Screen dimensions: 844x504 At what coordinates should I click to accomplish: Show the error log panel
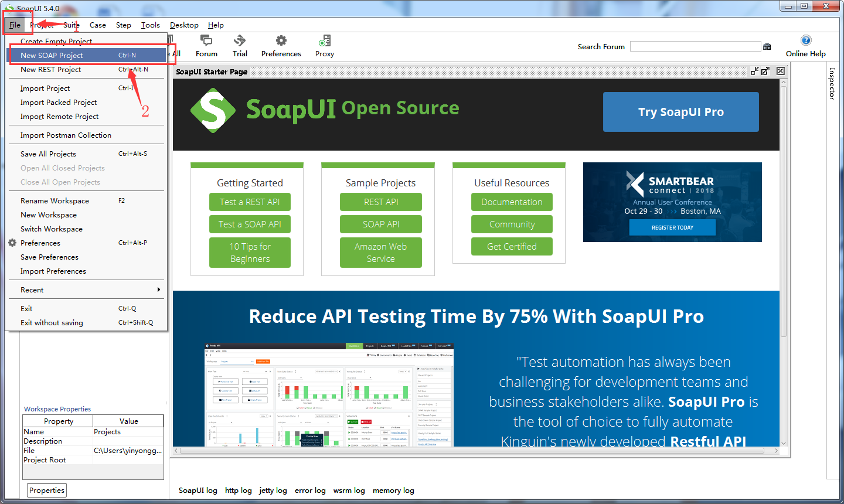click(x=310, y=491)
